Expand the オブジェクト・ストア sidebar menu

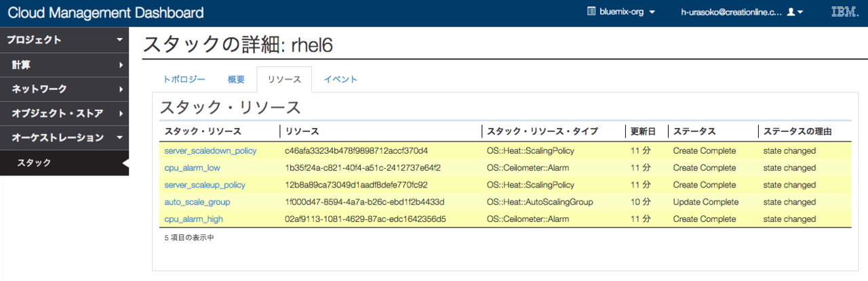(x=64, y=114)
